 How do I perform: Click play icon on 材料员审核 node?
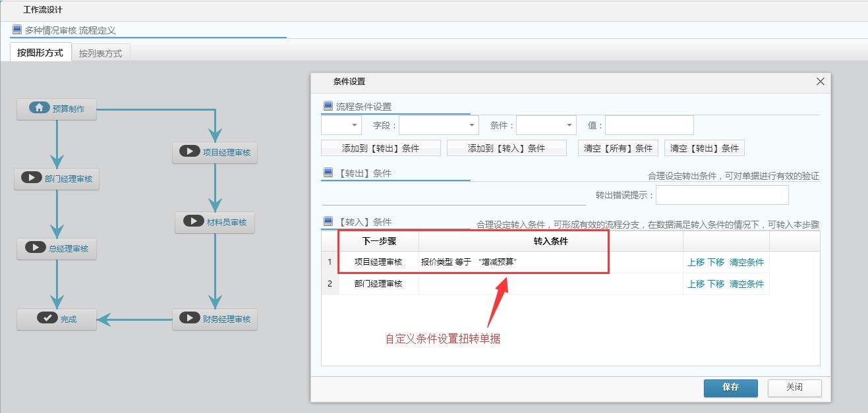tap(193, 221)
